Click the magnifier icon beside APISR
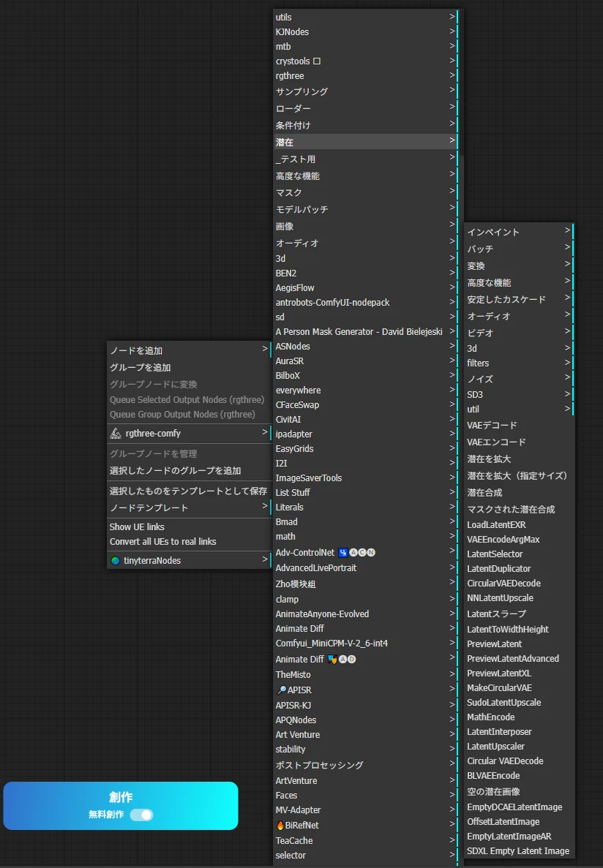 [281, 690]
